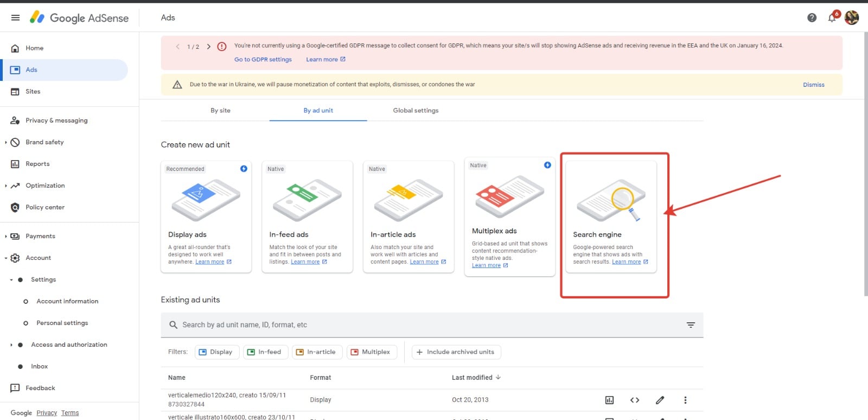Click Go to GDPR settings
Viewport: 868px width, 420px height.
[263, 60]
